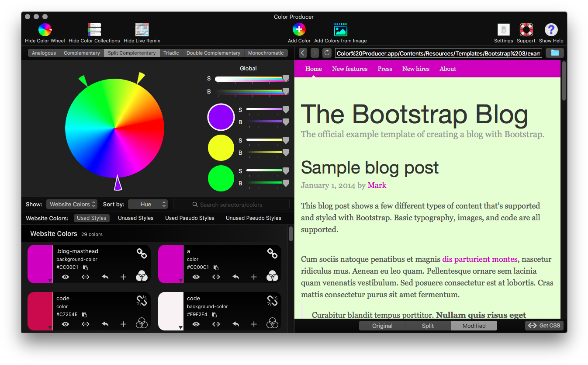Open the Show: Website Colors dropdown

click(x=72, y=204)
